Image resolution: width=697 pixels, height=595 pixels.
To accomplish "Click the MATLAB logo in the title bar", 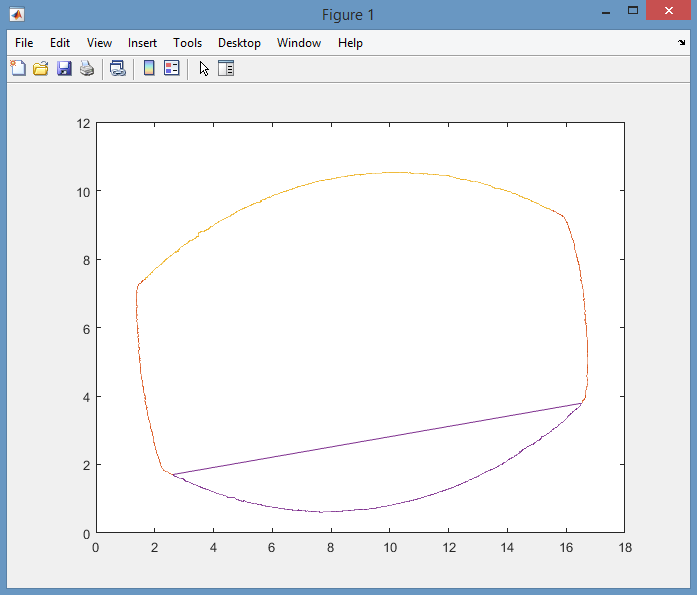I will pyautogui.click(x=17, y=14).
